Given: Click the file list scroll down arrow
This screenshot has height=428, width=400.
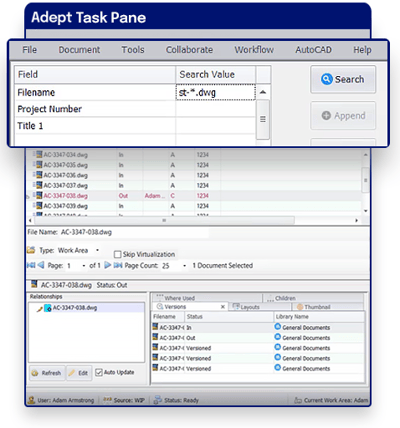Looking at the screenshot, I should click(x=366, y=211).
